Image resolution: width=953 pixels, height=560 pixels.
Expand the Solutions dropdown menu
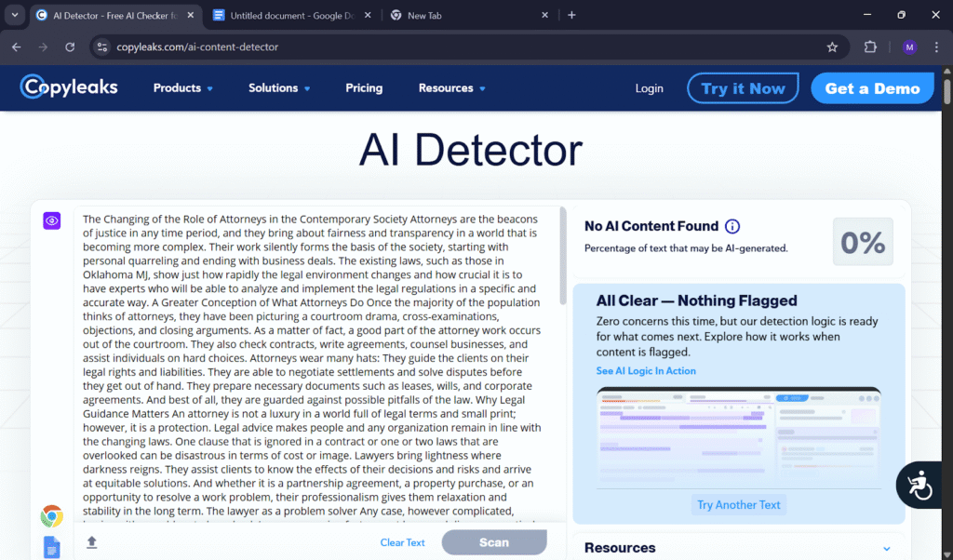(279, 88)
